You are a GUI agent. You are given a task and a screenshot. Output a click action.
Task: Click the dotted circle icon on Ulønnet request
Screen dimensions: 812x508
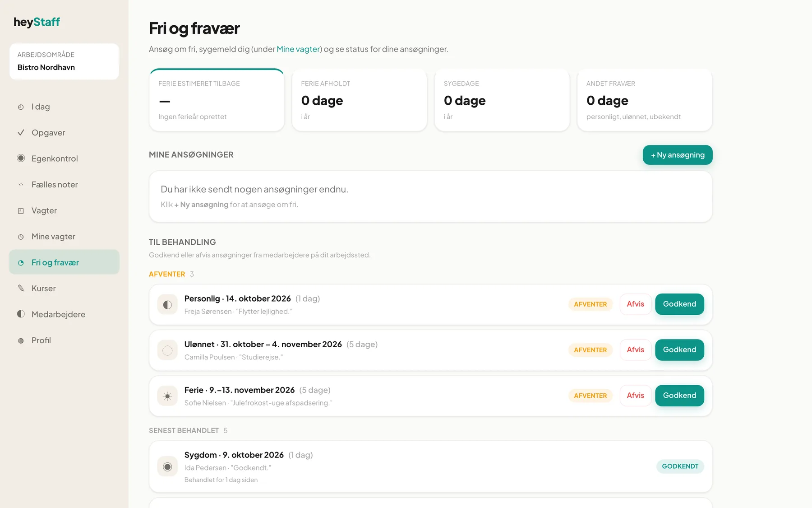(167, 350)
